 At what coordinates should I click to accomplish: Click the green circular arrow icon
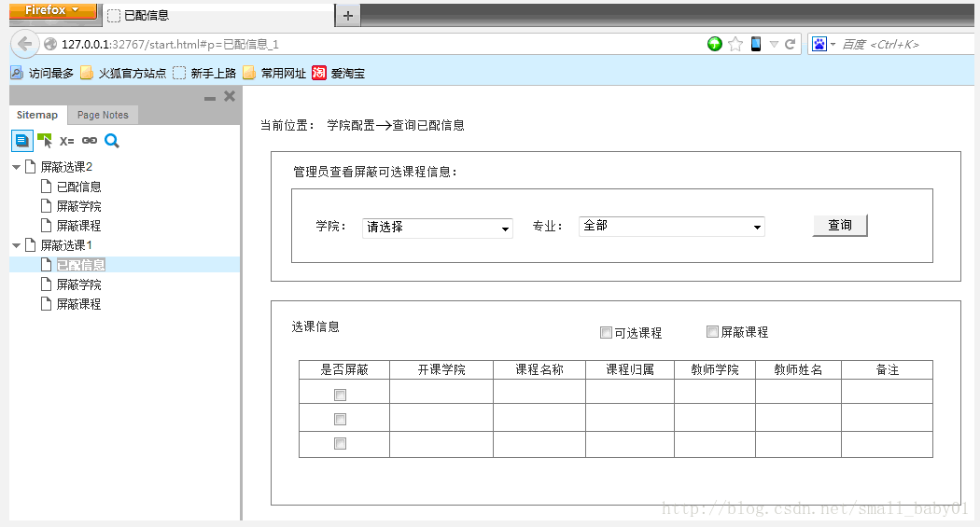tap(714, 44)
